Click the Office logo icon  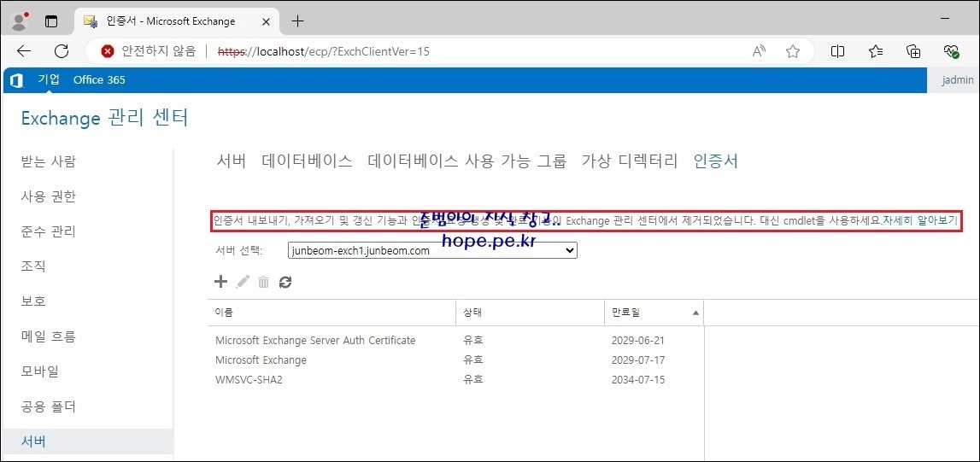pyautogui.click(x=17, y=80)
